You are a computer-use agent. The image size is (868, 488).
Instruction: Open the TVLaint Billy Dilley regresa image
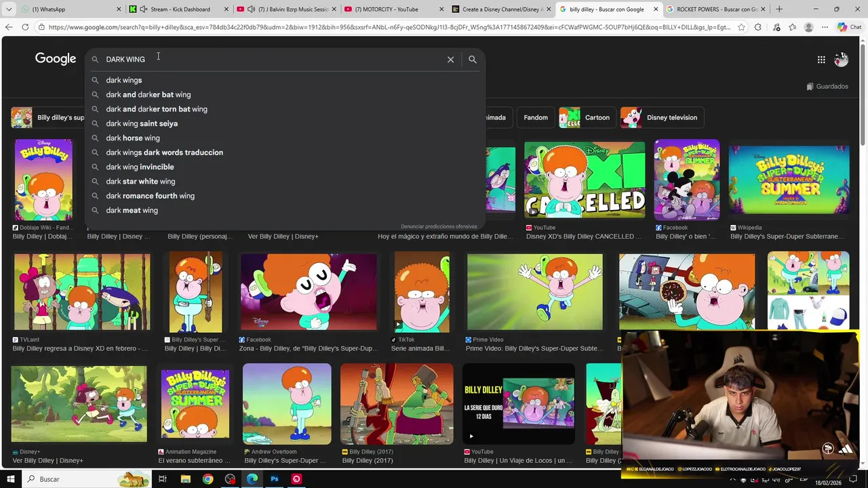click(82, 292)
